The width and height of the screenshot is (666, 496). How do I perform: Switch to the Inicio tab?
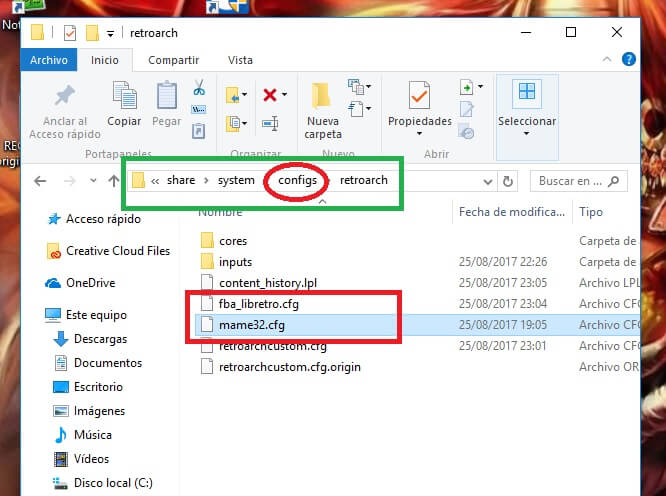pos(104,60)
